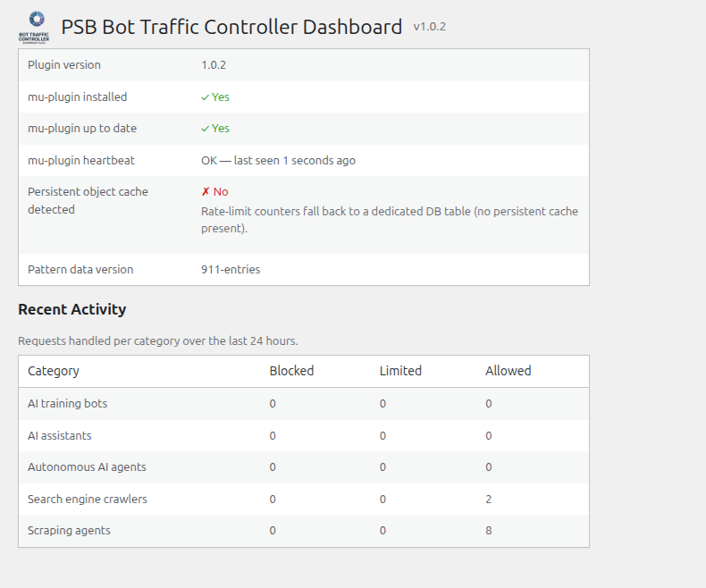Click green checkmark beside mu-plugin installed
The height and width of the screenshot is (588, 706).
205,97
